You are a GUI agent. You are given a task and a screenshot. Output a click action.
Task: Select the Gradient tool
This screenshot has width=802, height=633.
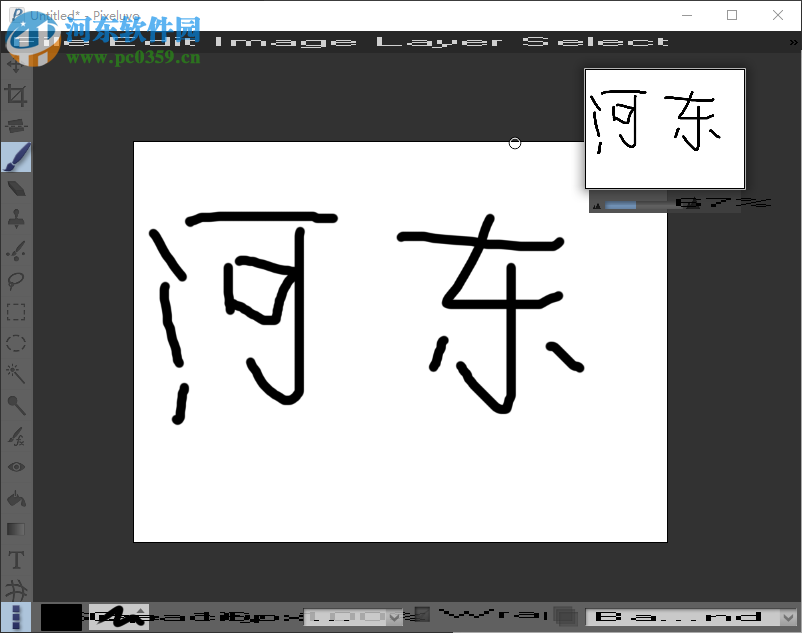(x=15, y=529)
